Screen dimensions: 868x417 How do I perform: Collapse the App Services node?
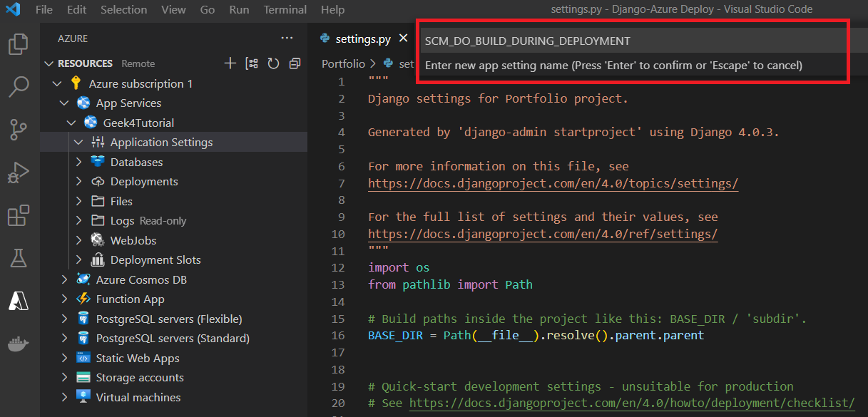[64, 103]
